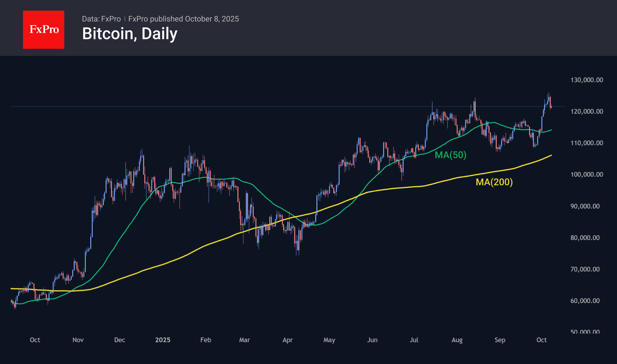Click the green MA(50) label
This screenshot has height=364, width=617.
tap(450, 155)
